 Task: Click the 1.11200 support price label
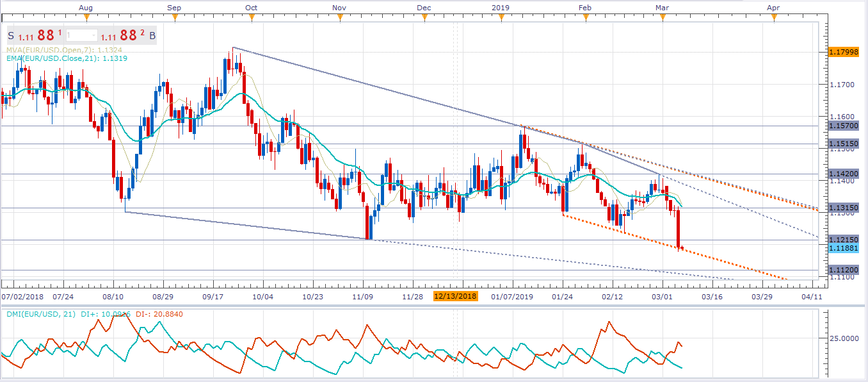tap(843, 269)
